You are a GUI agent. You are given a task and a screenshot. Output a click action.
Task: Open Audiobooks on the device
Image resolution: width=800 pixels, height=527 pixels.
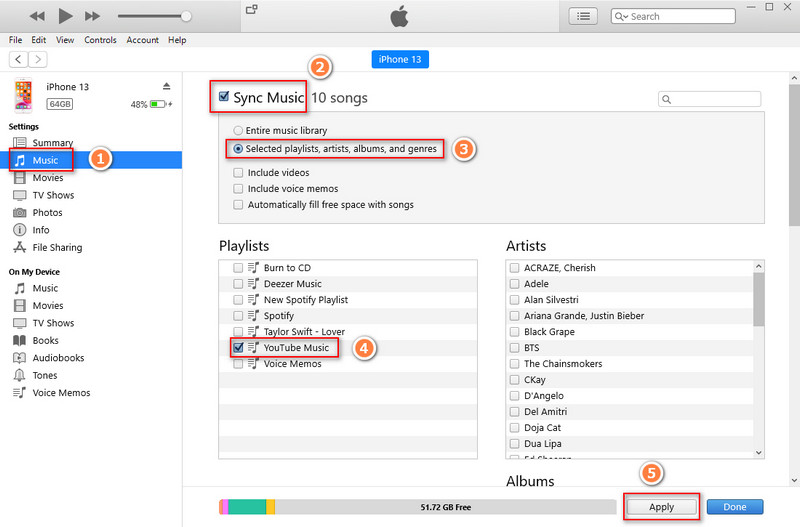coord(58,358)
